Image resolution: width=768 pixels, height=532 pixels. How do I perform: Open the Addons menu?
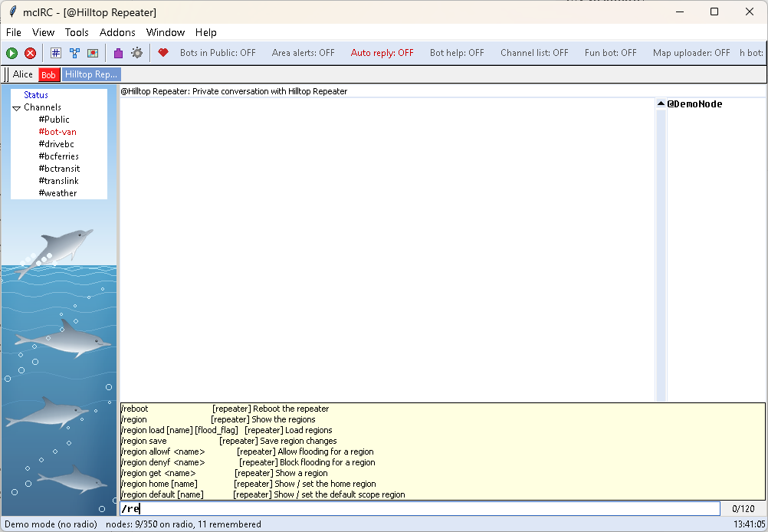pos(117,32)
